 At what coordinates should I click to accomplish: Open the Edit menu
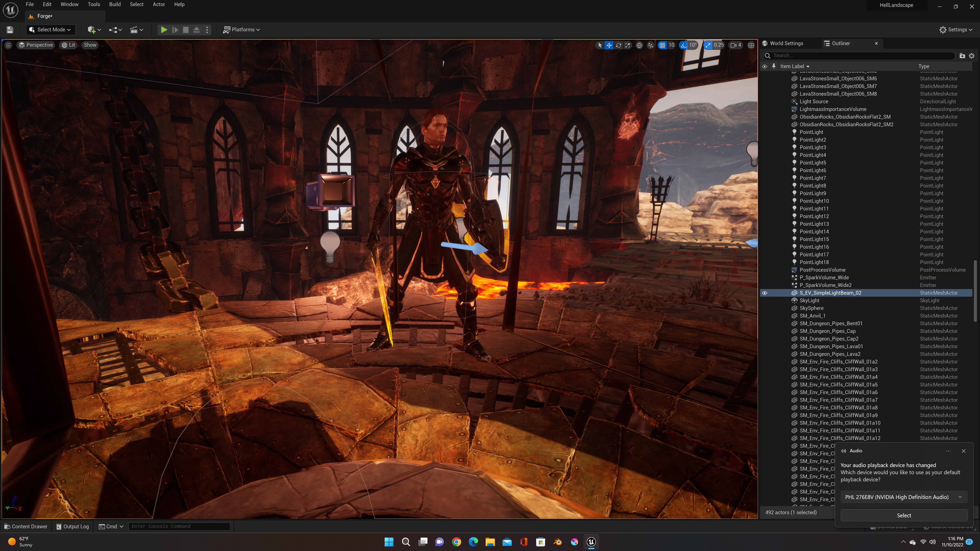tap(47, 5)
